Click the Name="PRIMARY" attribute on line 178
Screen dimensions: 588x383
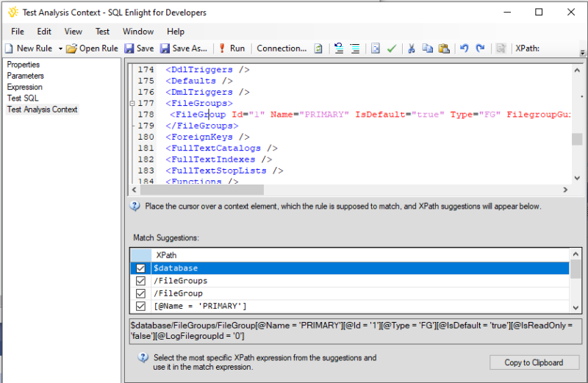tap(309, 115)
